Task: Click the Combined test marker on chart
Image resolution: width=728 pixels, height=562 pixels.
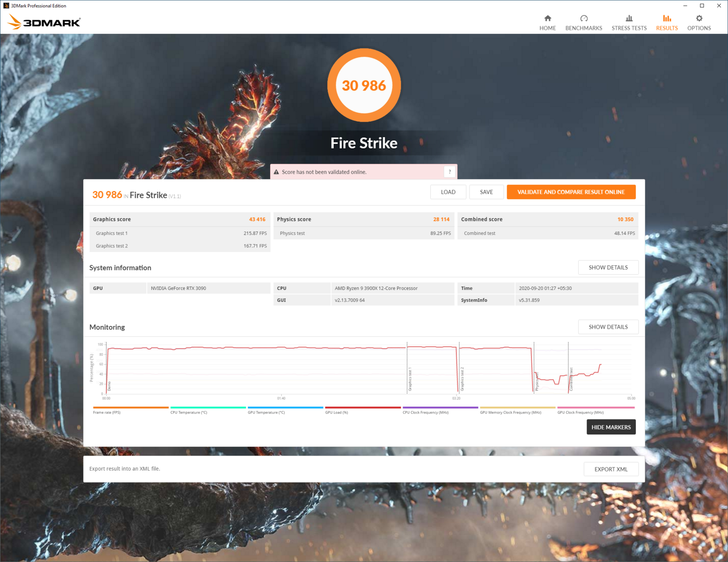Action: click(x=571, y=379)
